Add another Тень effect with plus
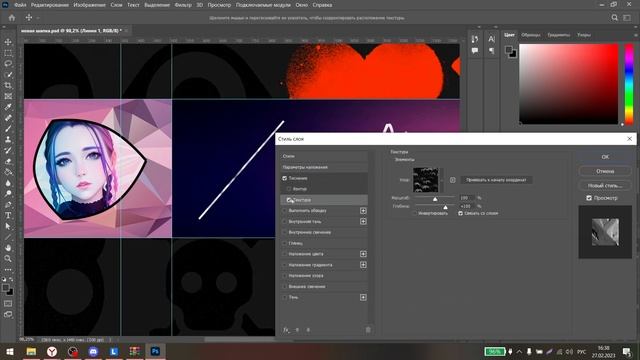Image resolution: width=640 pixels, height=360 pixels. pos(363,298)
